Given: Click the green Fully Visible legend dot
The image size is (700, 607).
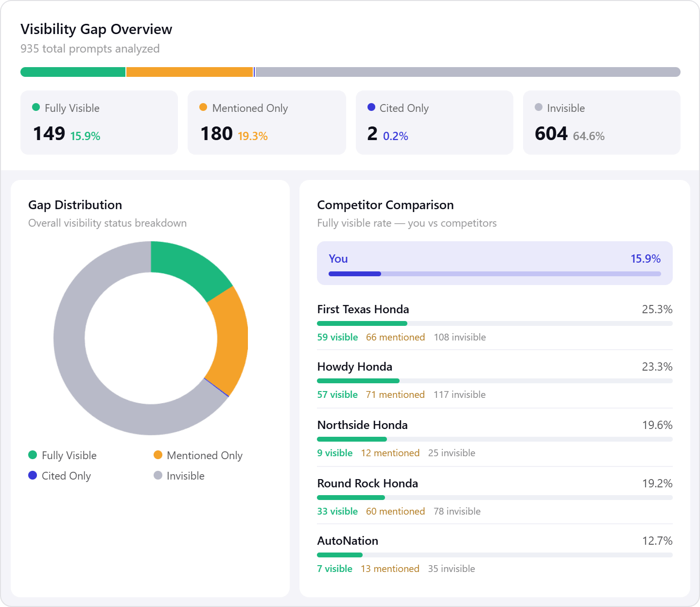Looking at the screenshot, I should [33, 455].
